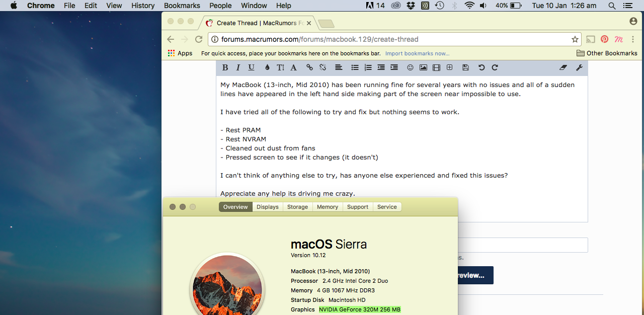Open the volume control in menu bar
Viewport: 644px width, 315px height.
[484, 6]
